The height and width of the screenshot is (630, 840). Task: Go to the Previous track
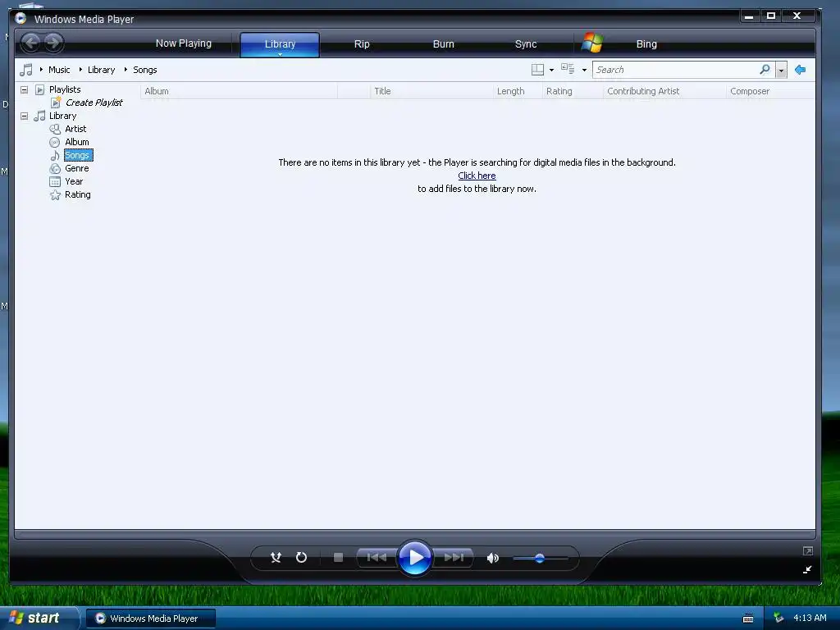point(377,558)
